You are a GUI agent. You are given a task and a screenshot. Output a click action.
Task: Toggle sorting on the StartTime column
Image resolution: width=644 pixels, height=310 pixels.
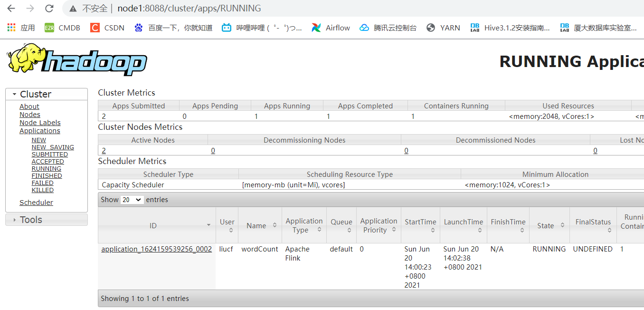[420, 225]
